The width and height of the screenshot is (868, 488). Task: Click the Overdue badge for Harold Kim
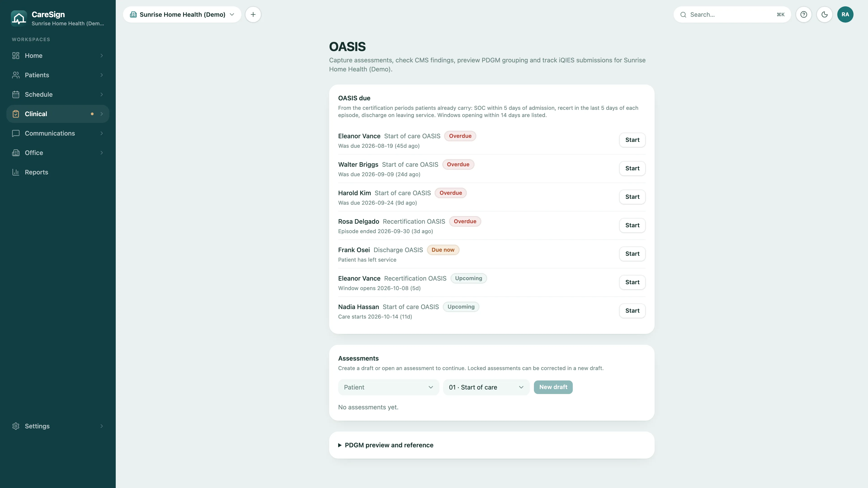[x=451, y=193]
